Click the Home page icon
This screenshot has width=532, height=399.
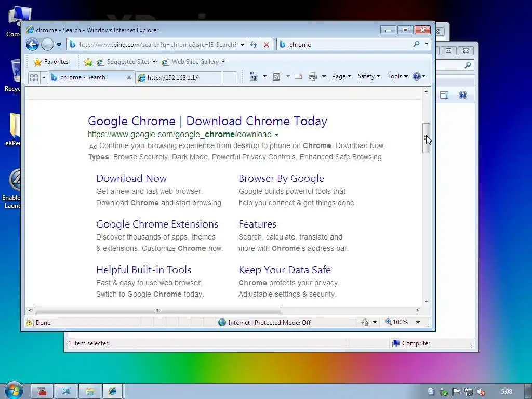point(254,76)
